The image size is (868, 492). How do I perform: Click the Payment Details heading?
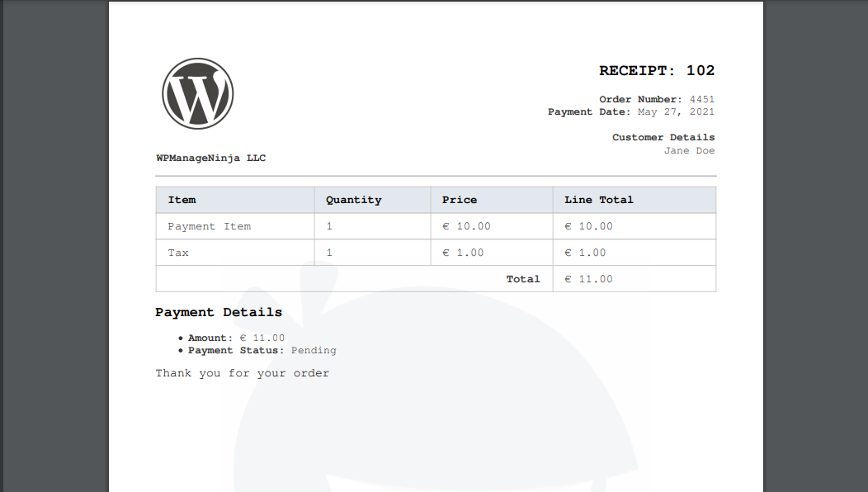pyautogui.click(x=219, y=312)
